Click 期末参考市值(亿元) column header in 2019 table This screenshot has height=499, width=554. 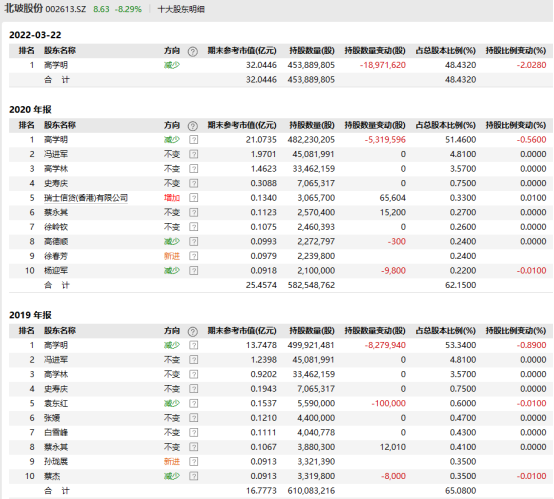(242, 331)
